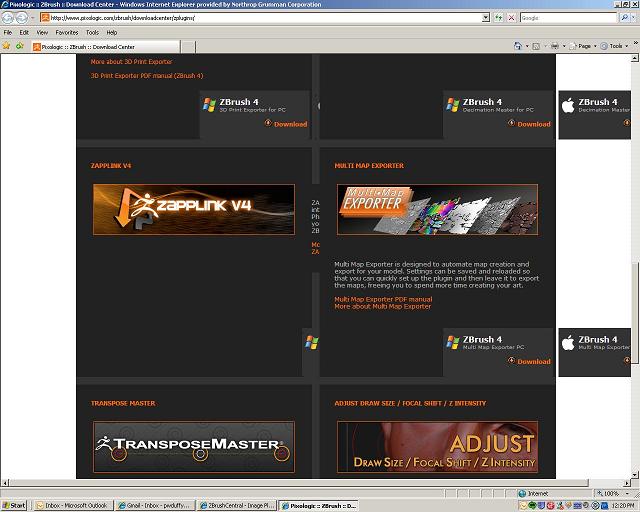Screen dimensions: 640x512
Task: Open the Favorites Center star icon
Action: (x=7, y=46)
